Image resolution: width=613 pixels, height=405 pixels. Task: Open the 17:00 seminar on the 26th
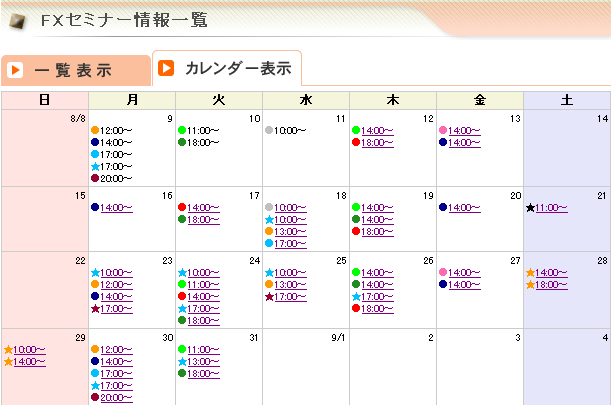coord(377,297)
